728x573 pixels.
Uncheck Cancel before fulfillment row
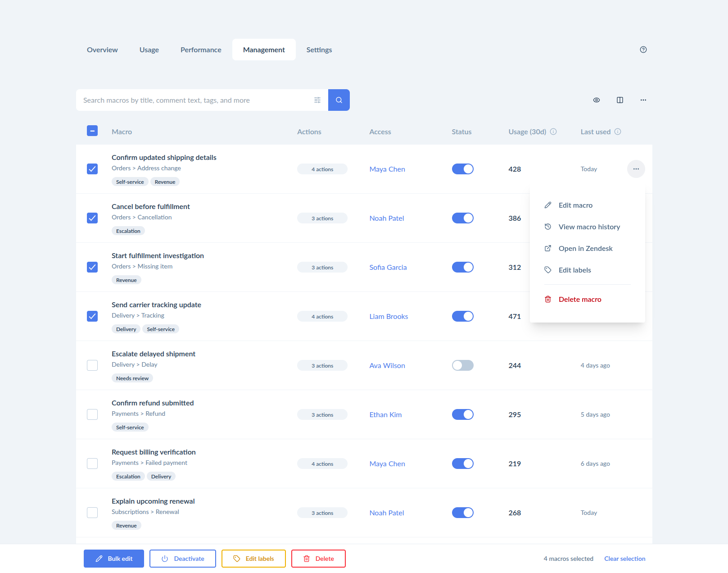(x=92, y=218)
